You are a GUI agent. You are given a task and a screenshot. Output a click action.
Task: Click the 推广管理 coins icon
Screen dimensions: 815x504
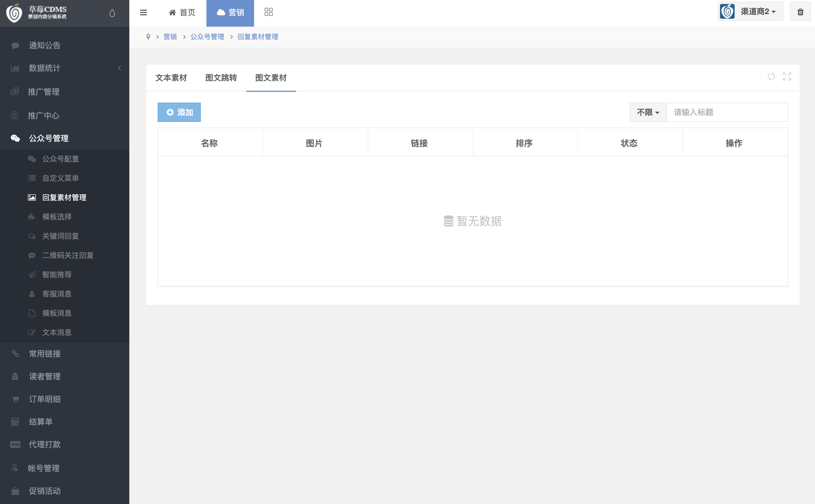[x=15, y=91]
